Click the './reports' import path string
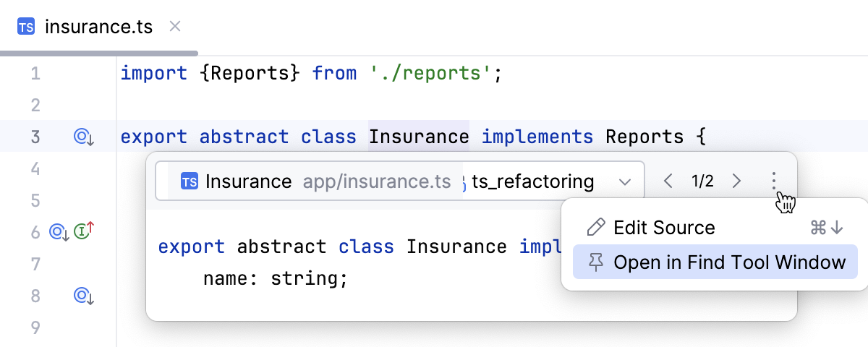The width and height of the screenshot is (868, 347). pos(432,73)
